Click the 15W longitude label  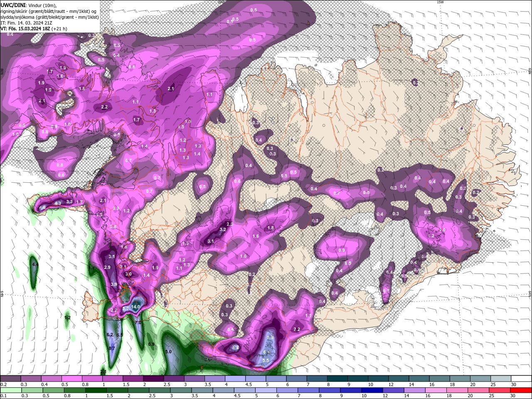tap(440, 2)
